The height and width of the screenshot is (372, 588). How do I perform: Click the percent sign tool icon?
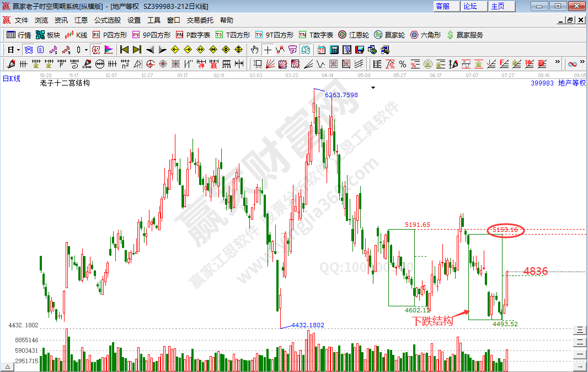(x=403, y=63)
